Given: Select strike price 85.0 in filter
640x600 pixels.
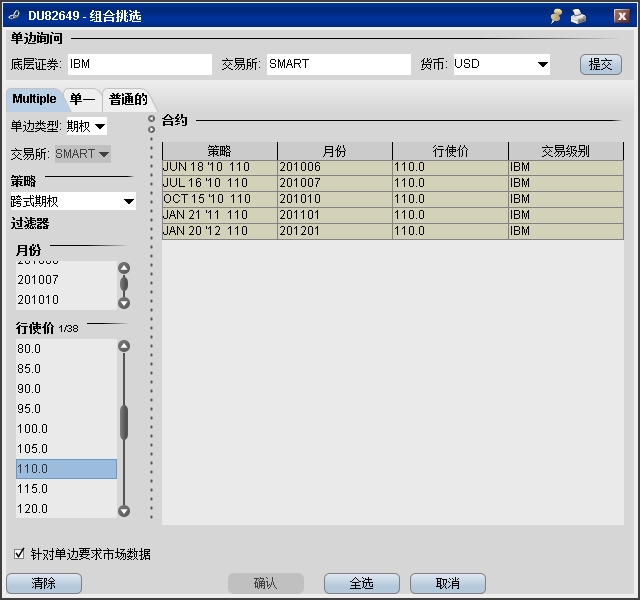Looking at the screenshot, I should [x=66, y=369].
